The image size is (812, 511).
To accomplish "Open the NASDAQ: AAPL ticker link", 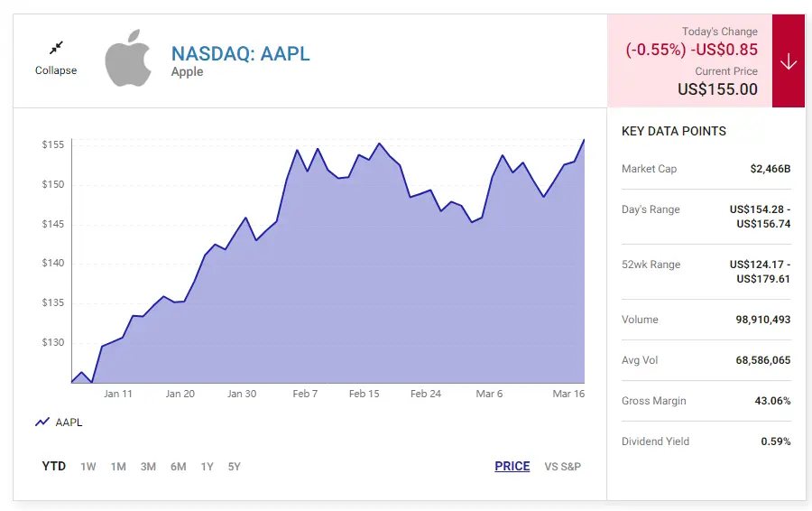I will point(240,53).
